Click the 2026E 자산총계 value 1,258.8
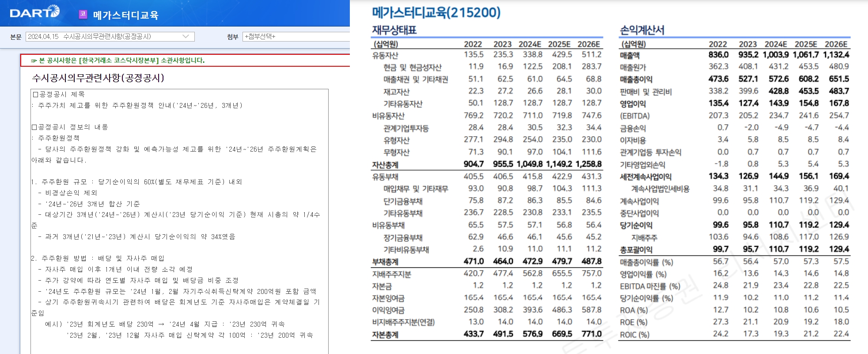Screen dimensions: 868x354 point(588,164)
